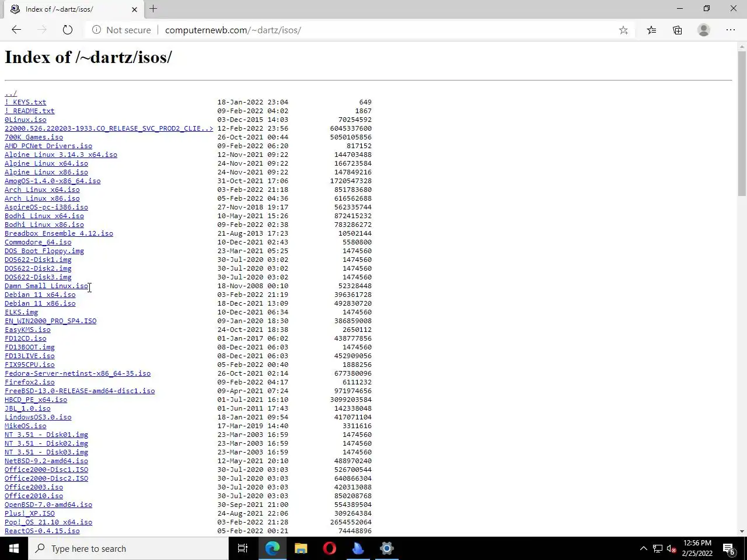Viewport: 747px width, 560px height.
Task: Open Edge Settings and more menu
Action: [x=731, y=30]
